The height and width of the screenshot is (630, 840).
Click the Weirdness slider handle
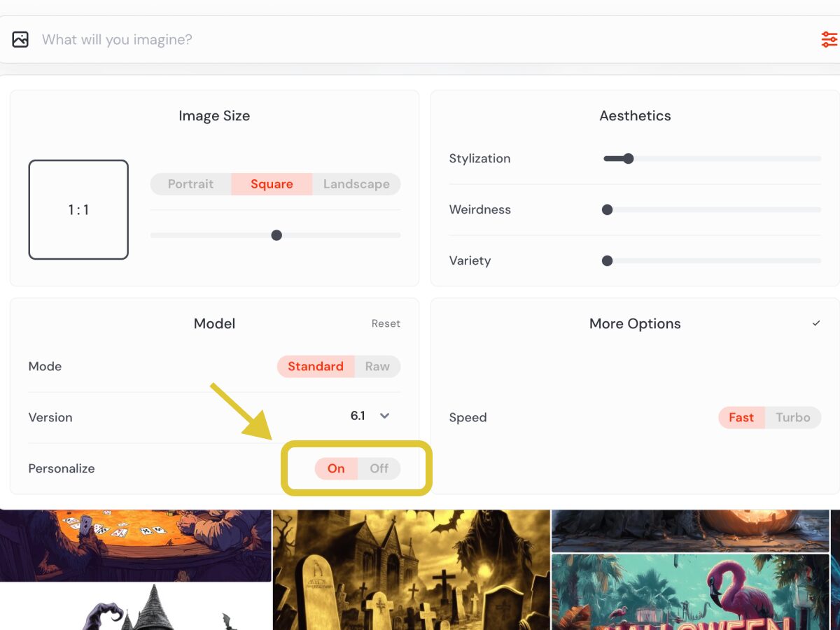(608, 210)
